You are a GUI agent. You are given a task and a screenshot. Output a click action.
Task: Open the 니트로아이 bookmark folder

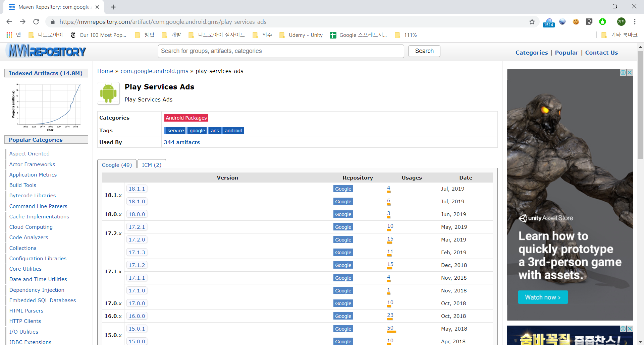(46, 35)
